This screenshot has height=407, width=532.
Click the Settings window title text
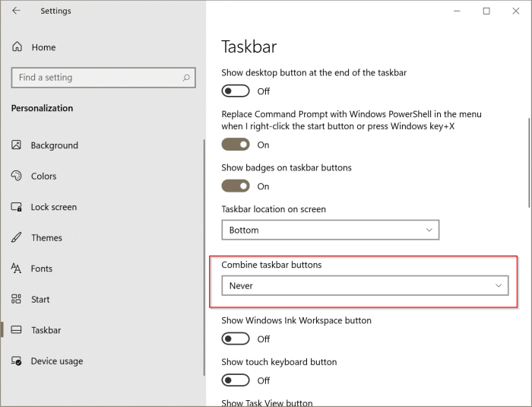click(55, 11)
